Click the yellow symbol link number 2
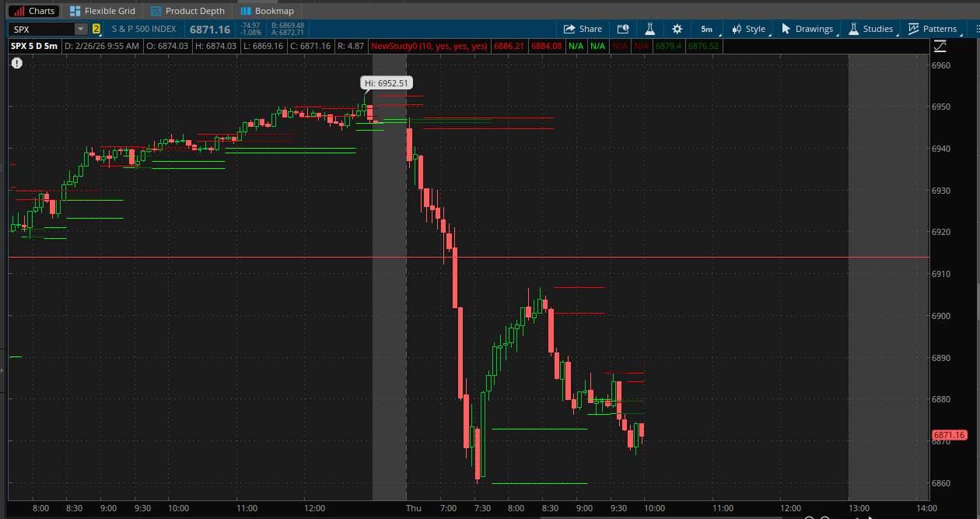980x519 pixels. pyautogui.click(x=96, y=29)
